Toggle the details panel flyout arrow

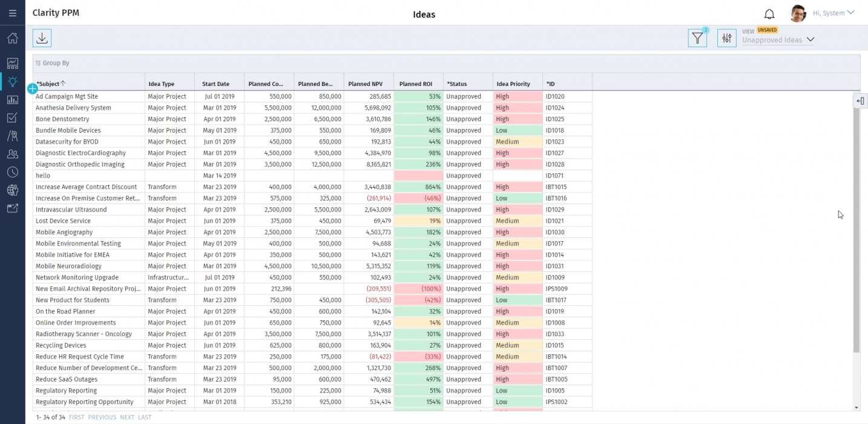tap(860, 101)
